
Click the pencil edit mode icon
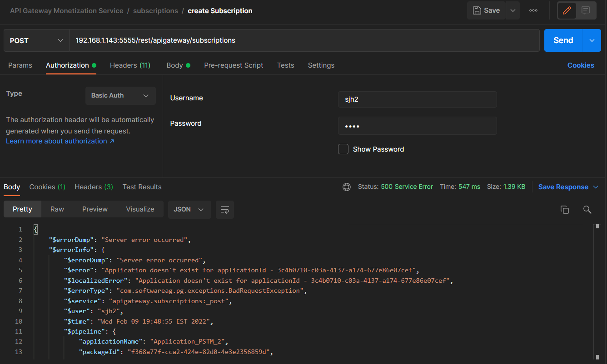tap(567, 10)
